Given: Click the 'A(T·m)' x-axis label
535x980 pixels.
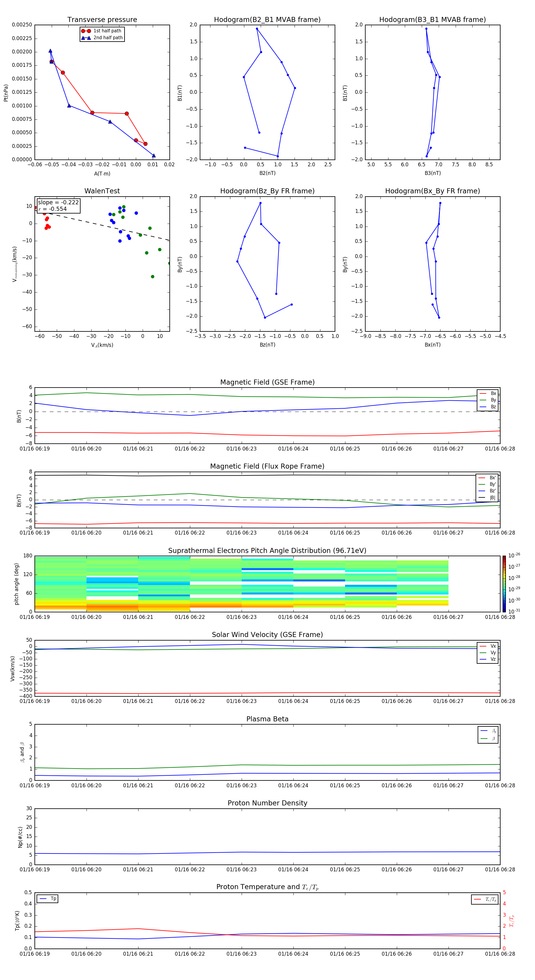Looking at the screenshot, I should coord(102,174).
